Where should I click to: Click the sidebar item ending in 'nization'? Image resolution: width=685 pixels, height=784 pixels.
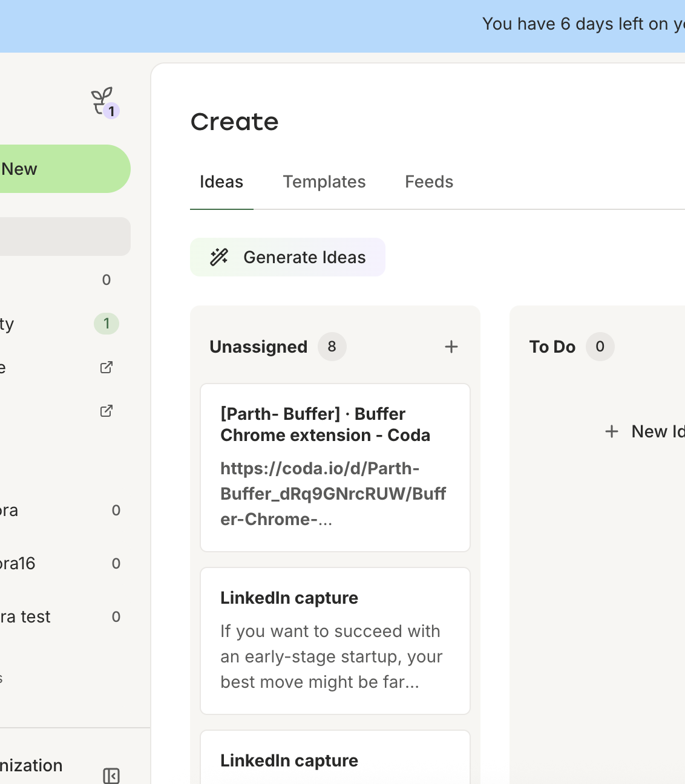click(31, 765)
